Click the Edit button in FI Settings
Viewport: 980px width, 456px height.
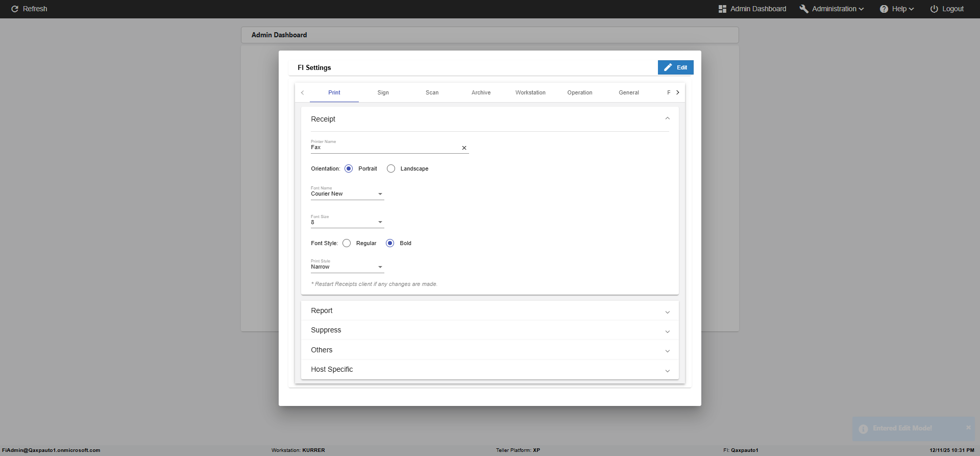tap(675, 67)
